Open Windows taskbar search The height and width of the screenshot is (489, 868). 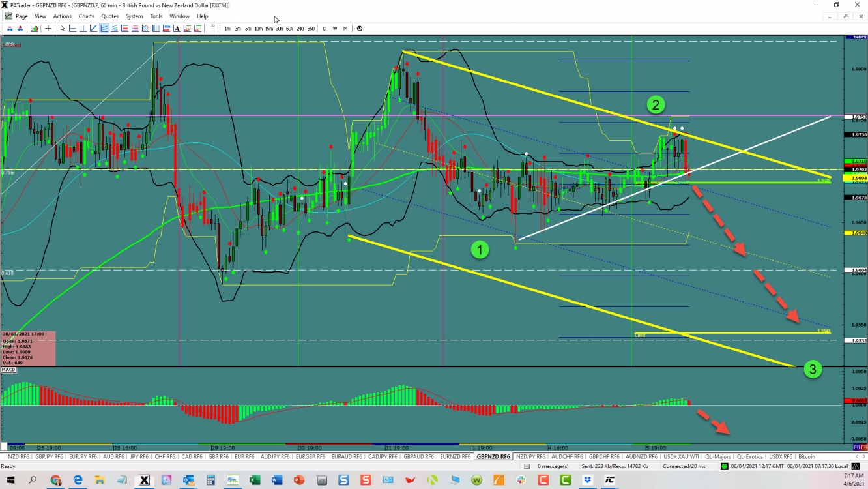pos(33,481)
